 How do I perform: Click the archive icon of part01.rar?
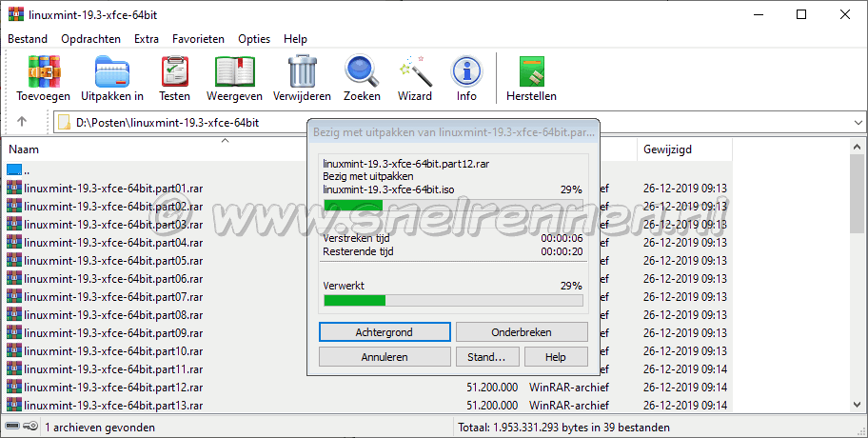[x=14, y=189]
